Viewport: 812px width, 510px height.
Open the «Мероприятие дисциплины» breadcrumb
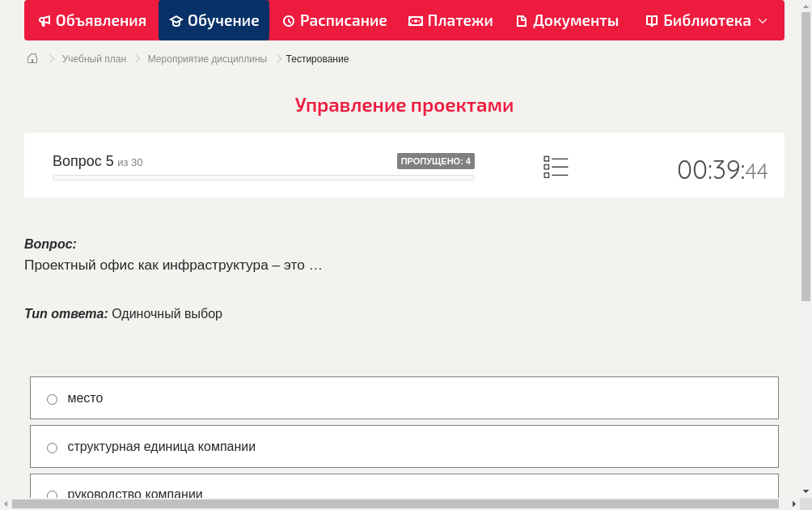(x=207, y=58)
